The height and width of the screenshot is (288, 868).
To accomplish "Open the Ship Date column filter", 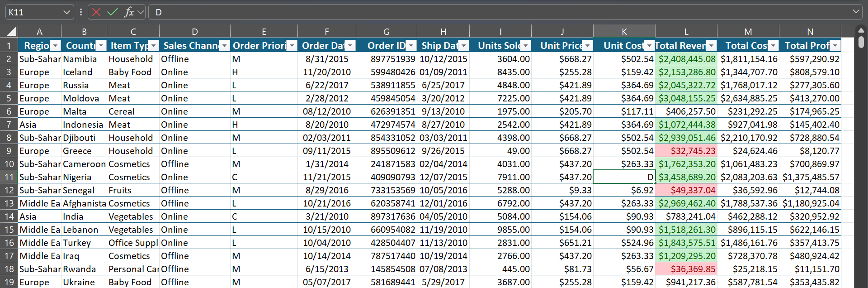I will (463, 46).
